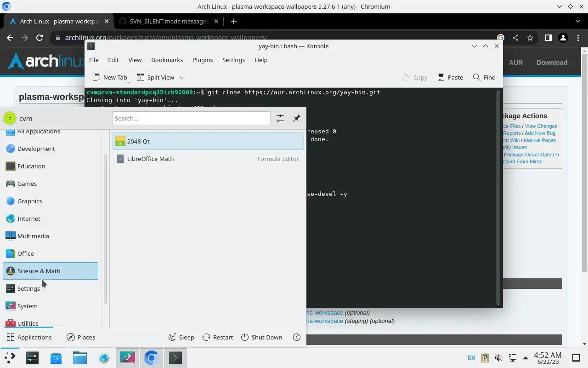The image size is (588, 368).
Task: Open Dolphin file manager in taskbar
Action: (x=80, y=358)
